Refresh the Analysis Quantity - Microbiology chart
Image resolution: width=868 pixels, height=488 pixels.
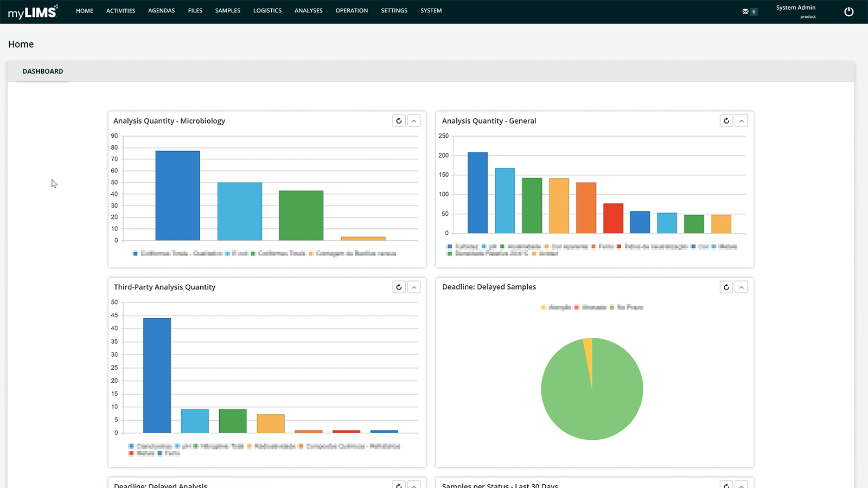399,121
